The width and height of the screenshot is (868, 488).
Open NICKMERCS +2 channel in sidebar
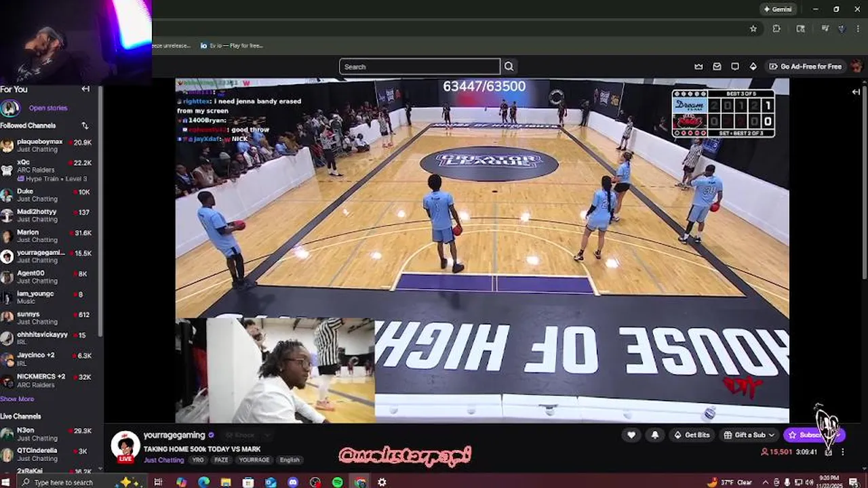pos(50,380)
